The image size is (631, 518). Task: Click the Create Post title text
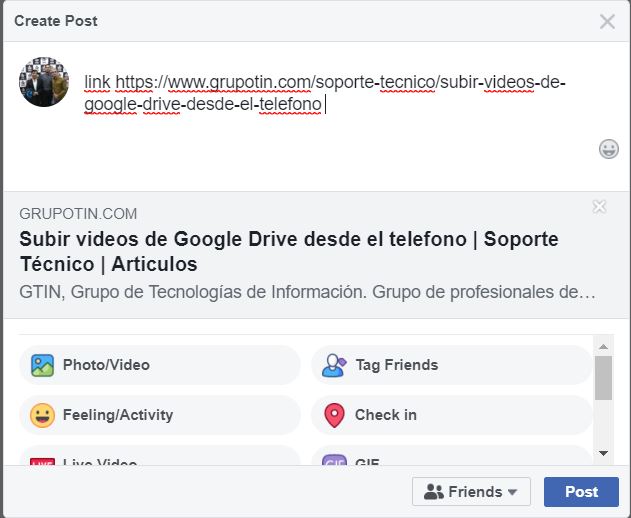(56, 21)
